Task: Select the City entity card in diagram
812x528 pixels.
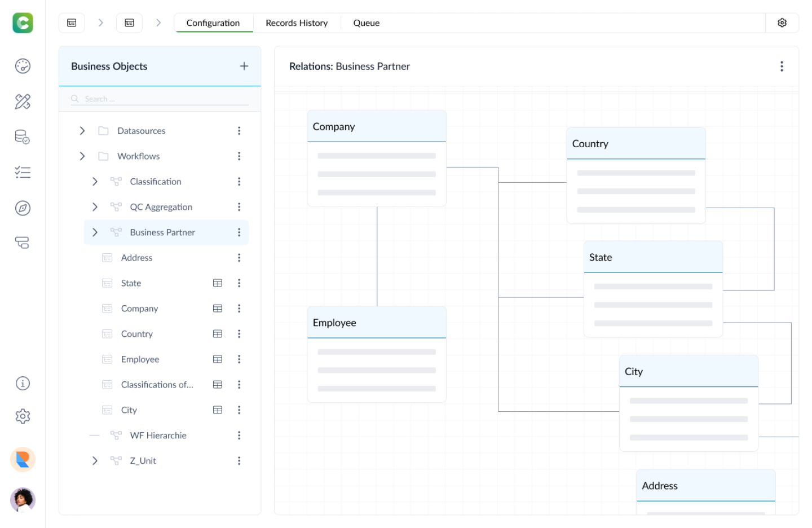Action: (689, 403)
